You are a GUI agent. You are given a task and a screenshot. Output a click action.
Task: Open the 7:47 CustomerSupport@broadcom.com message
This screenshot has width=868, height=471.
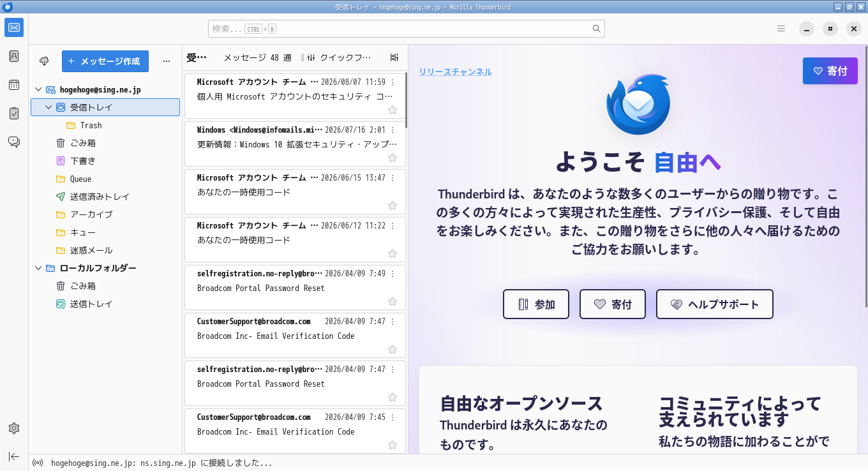click(x=295, y=336)
